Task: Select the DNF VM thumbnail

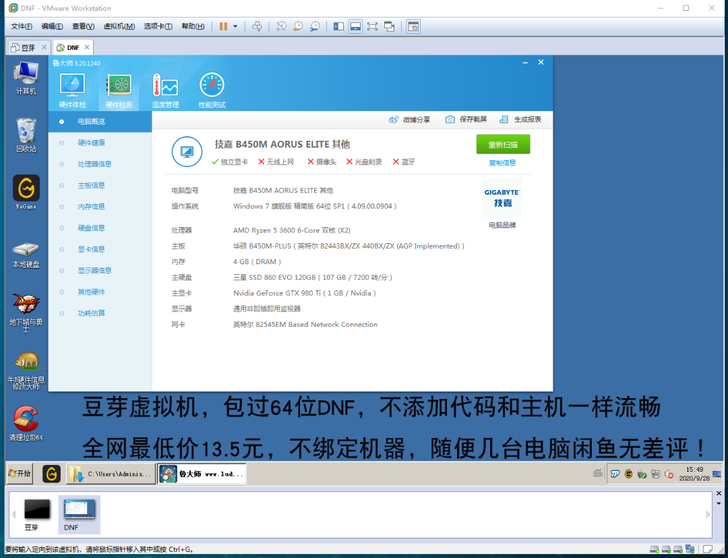Action: tap(79, 514)
